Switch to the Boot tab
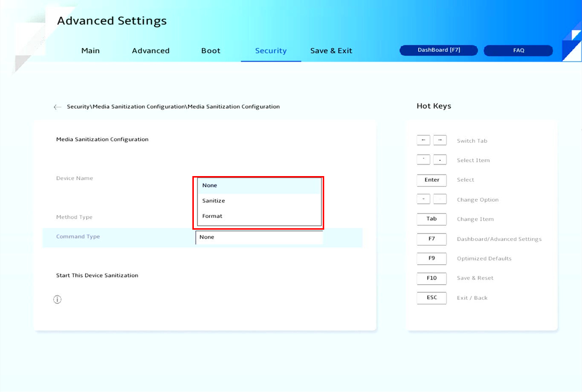The width and height of the screenshot is (582, 392). pos(211,51)
